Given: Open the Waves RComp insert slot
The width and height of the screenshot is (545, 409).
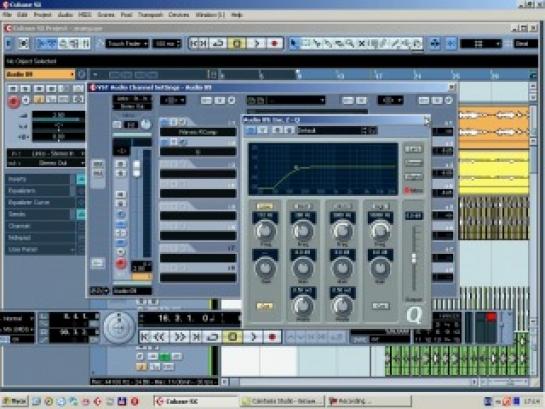Looking at the screenshot, I should pyautogui.click(x=198, y=132).
